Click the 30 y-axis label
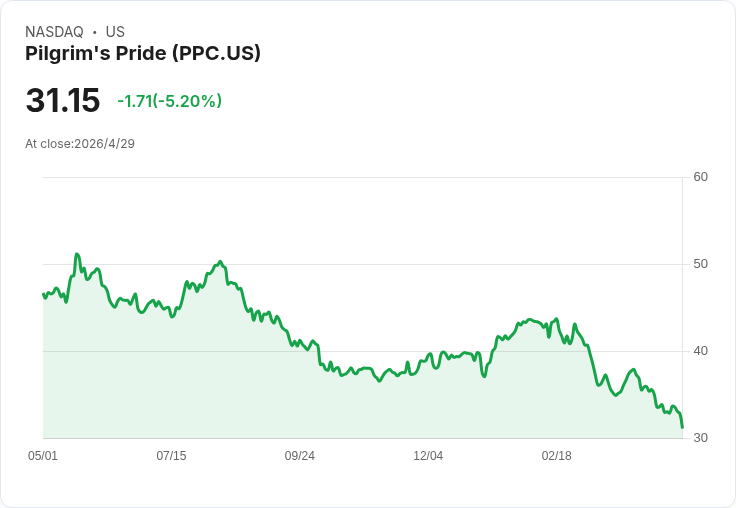The image size is (736, 508). [701, 438]
